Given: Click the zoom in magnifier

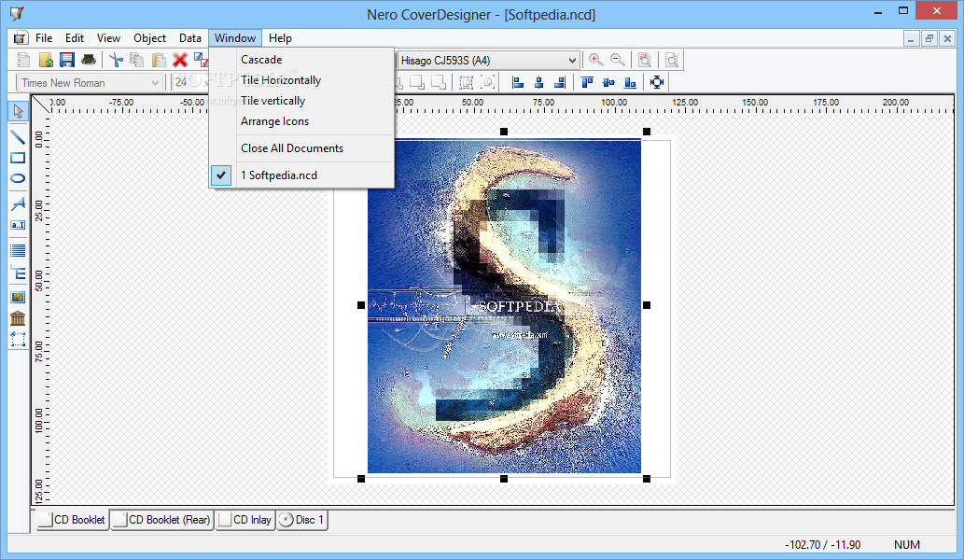Looking at the screenshot, I should [x=595, y=60].
